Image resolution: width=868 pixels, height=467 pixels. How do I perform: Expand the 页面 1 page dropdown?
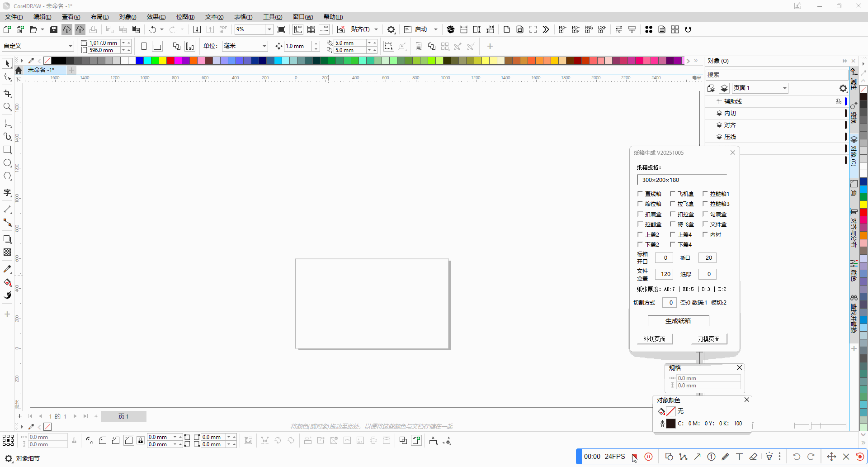click(784, 88)
